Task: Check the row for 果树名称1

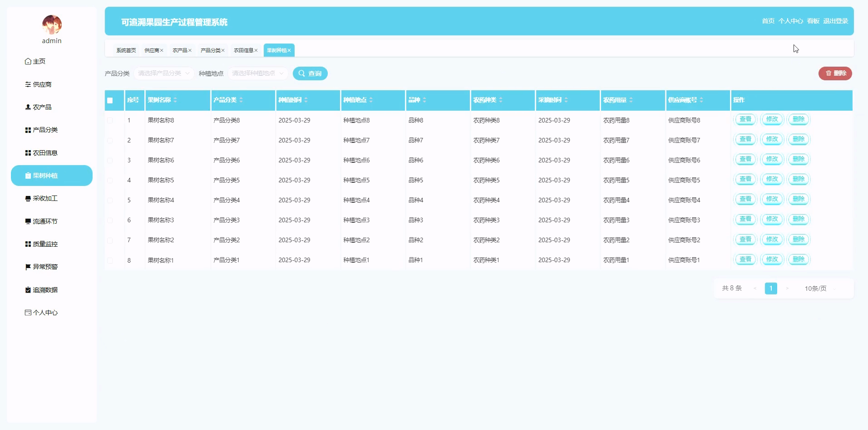Action: (x=110, y=260)
